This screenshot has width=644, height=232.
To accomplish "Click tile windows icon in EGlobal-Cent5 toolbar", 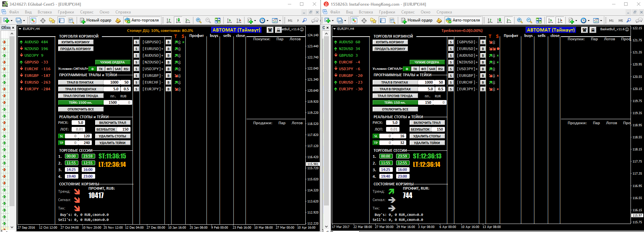I will [x=218, y=20].
